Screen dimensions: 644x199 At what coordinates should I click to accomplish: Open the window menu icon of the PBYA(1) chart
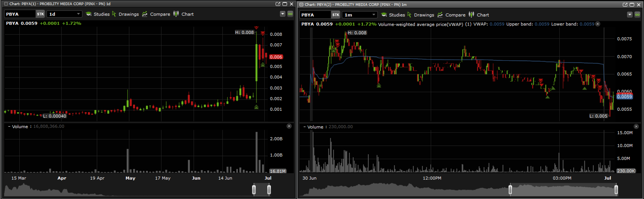6,4
